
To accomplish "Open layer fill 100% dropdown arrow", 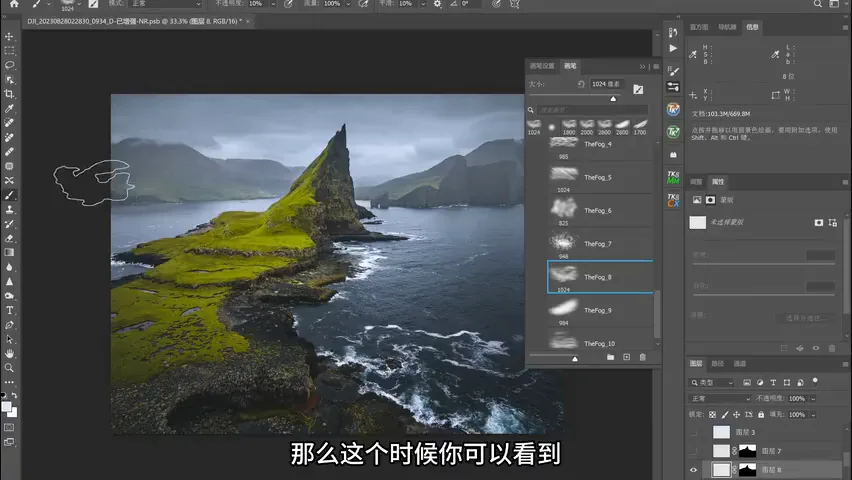I will (813, 415).
